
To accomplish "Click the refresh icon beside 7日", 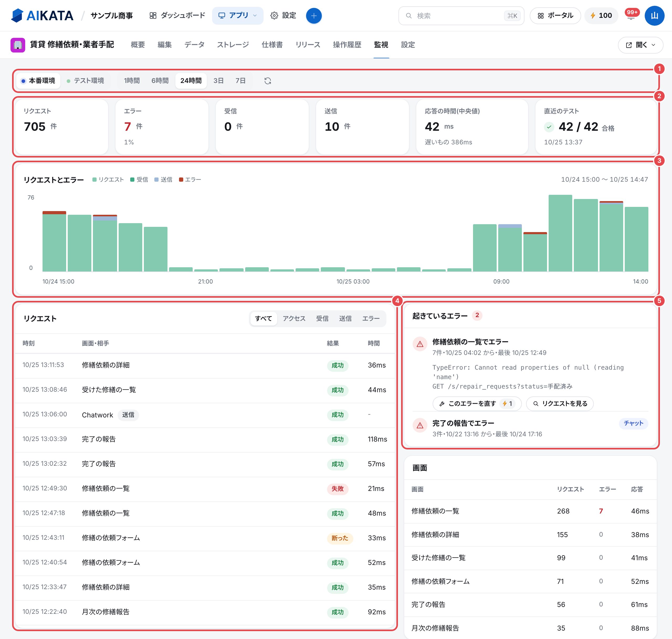I will pyautogui.click(x=267, y=81).
